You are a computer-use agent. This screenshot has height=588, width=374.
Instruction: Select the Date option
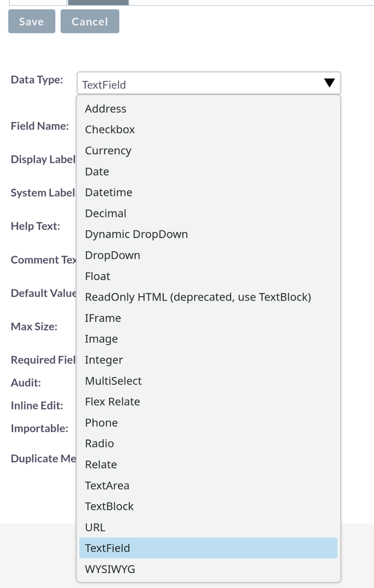(208, 171)
